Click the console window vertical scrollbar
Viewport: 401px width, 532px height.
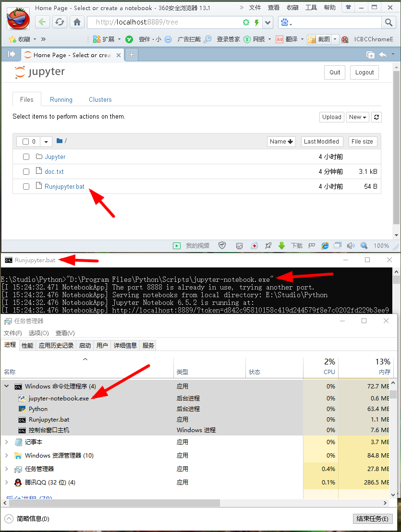[396, 279]
